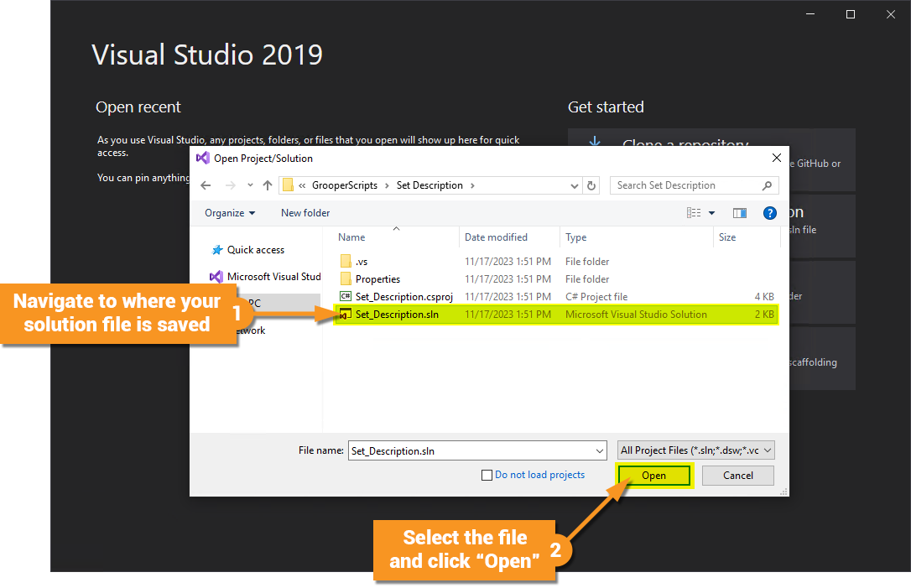The height and width of the screenshot is (588, 911).
Task: Sort by the Size column
Action: (x=727, y=237)
